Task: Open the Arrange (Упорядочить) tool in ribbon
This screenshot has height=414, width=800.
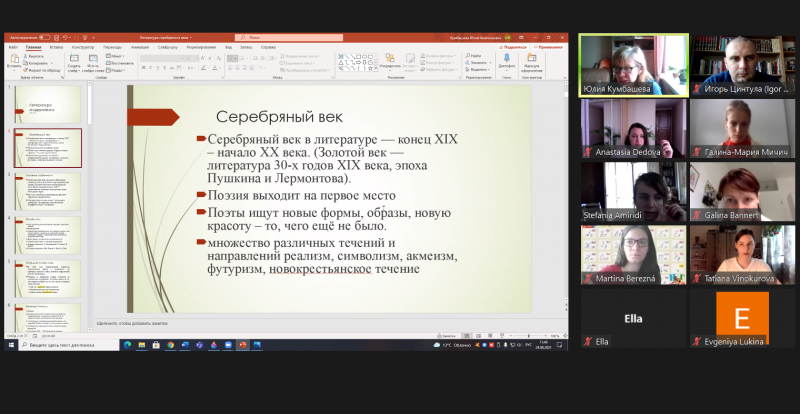Action: 391,62
